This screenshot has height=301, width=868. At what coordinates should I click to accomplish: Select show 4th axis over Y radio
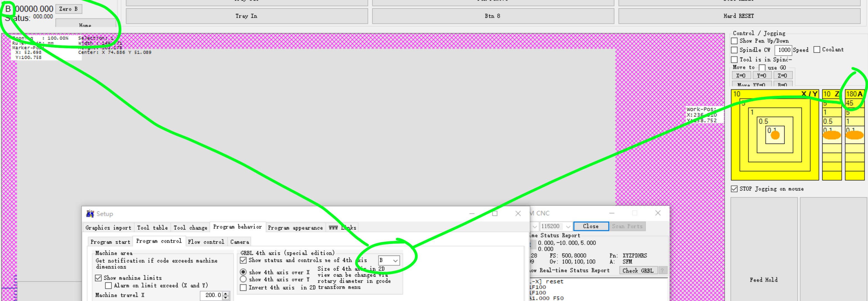pos(243,279)
